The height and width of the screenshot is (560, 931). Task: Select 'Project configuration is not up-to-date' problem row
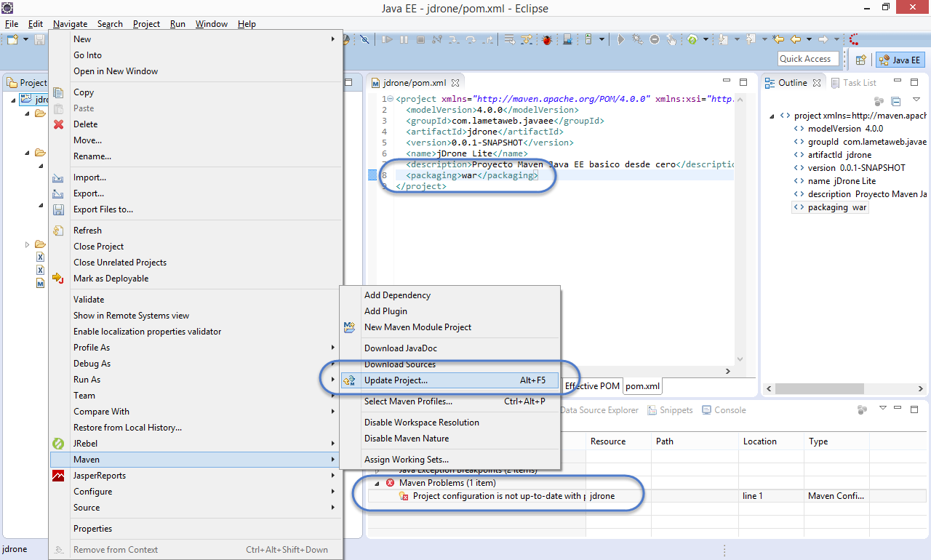coord(647,496)
